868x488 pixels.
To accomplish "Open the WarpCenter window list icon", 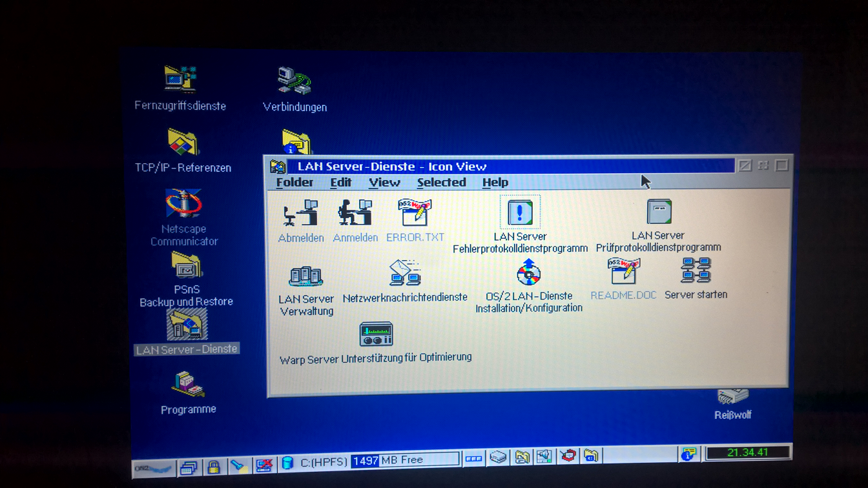I will tap(190, 467).
